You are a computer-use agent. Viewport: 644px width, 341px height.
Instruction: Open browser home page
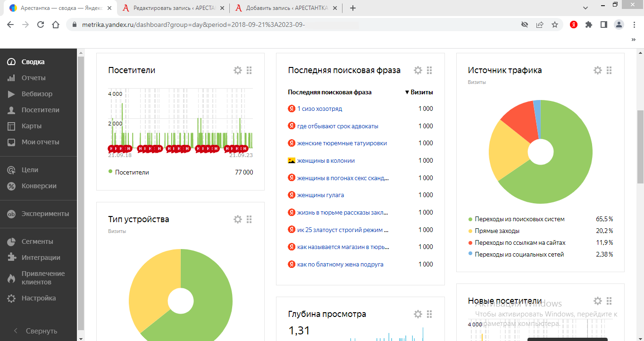pyautogui.click(x=56, y=25)
